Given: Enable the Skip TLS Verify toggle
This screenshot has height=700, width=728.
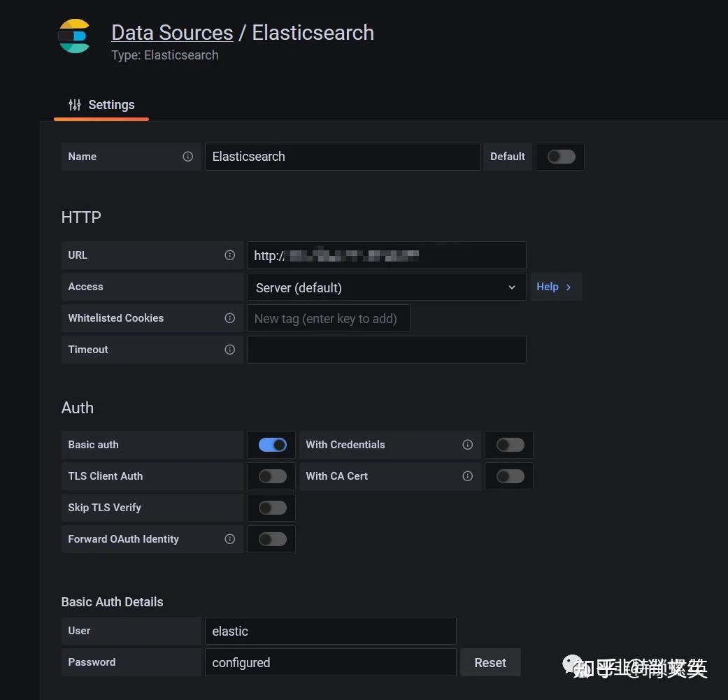Looking at the screenshot, I should [272, 508].
